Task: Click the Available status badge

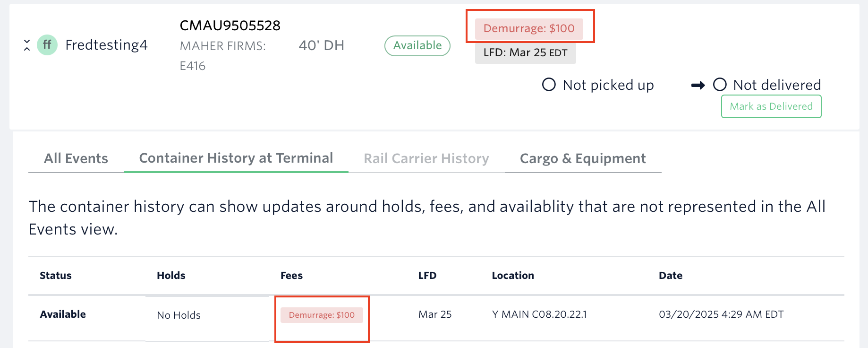Action: (417, 45)
